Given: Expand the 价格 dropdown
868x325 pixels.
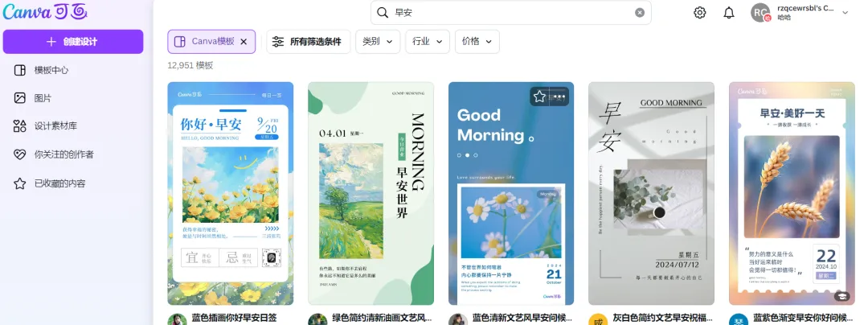Looking at the screenshot, I should pos(477,42).
